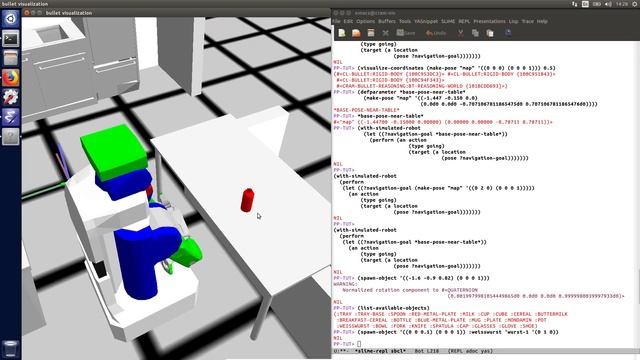This screenshot has height=360, width=640.
Task: Open the Options menu in Emacs
Action: pyautogui.click(x=365, y=21)
